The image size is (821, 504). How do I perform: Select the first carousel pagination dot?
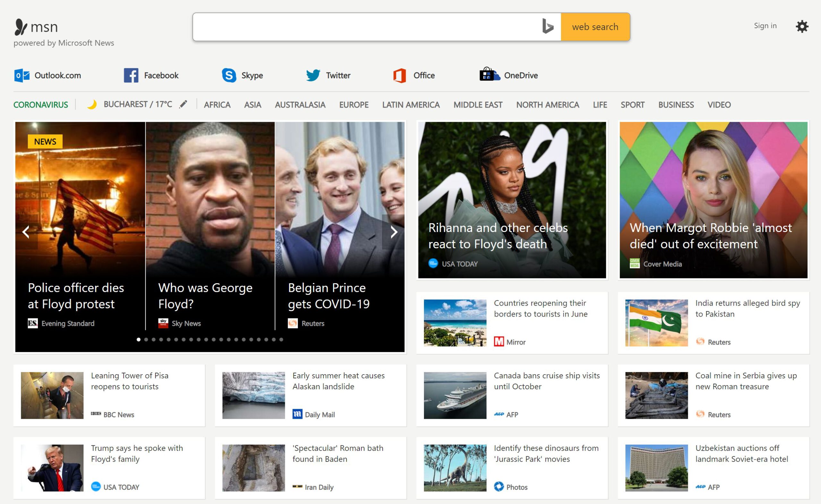pos(139,340)
